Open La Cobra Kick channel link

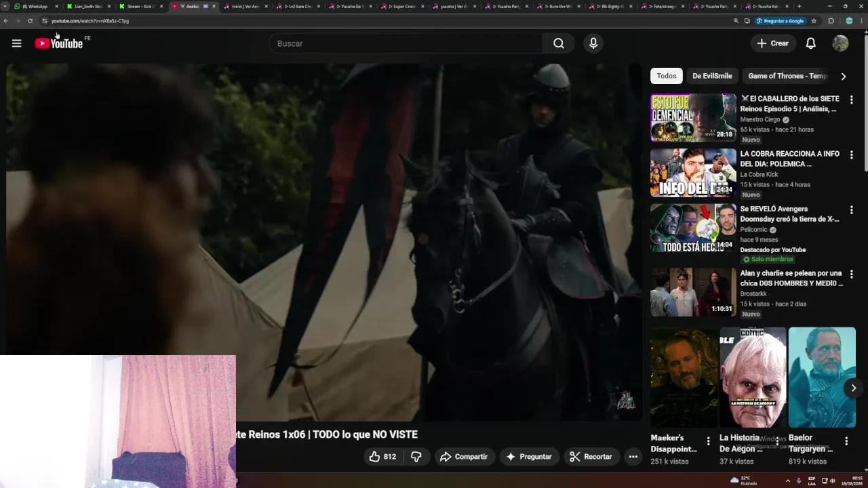[x=759, y=174]
